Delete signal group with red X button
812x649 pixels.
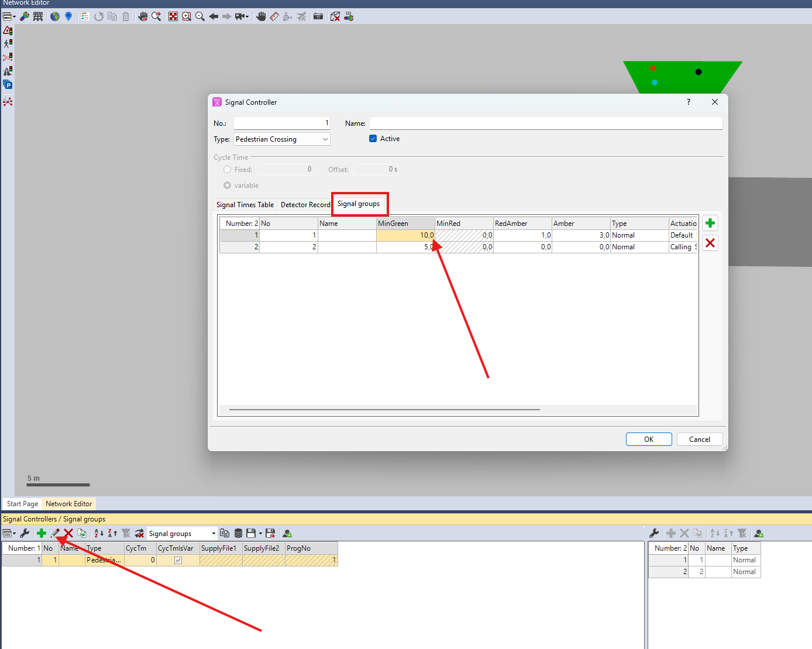click(x=710, y=243)
